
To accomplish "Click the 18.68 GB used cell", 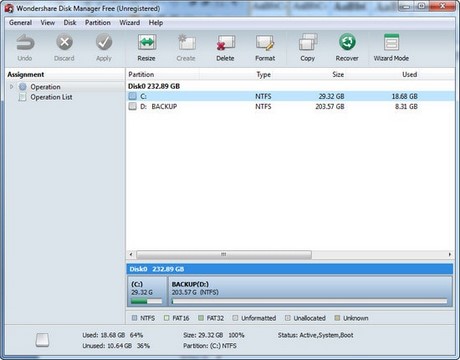I will [x=404, y=96].
